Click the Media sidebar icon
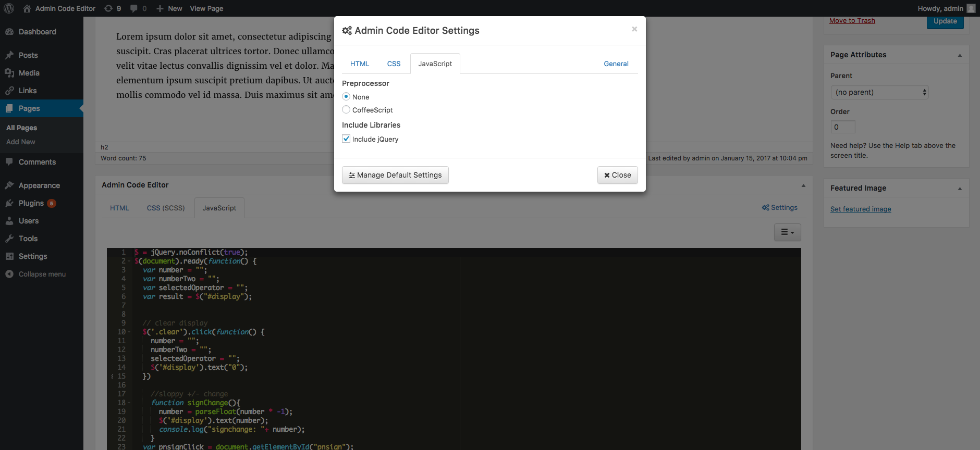 pos(9,73)
